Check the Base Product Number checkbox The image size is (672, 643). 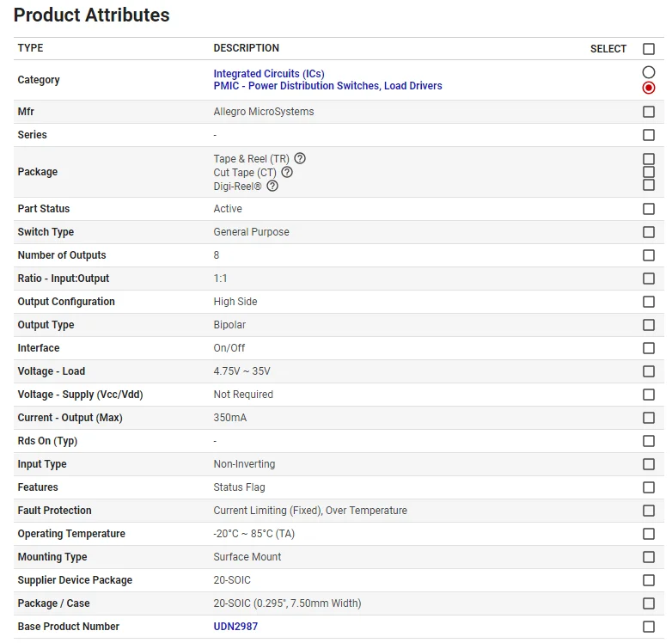[x=649, y=627]
